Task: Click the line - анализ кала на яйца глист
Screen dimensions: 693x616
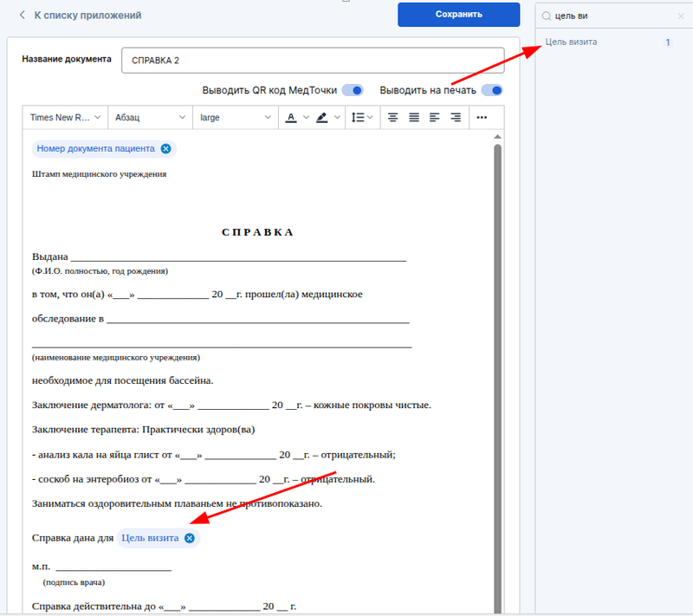Action: 213,455
